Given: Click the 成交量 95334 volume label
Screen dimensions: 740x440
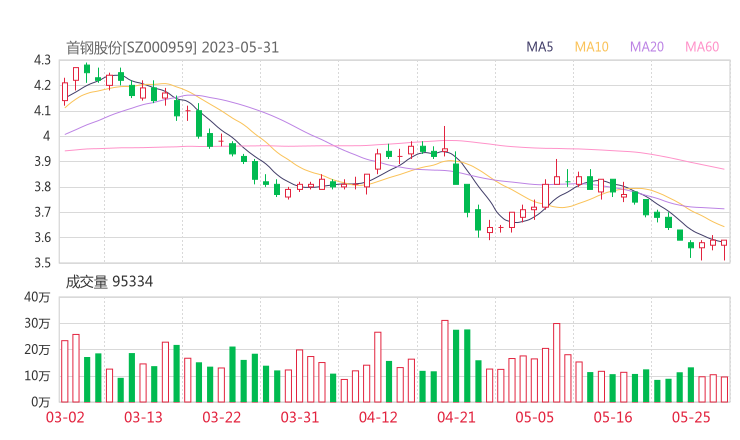Looking at the screenshot, I should (x=109, y=282).
